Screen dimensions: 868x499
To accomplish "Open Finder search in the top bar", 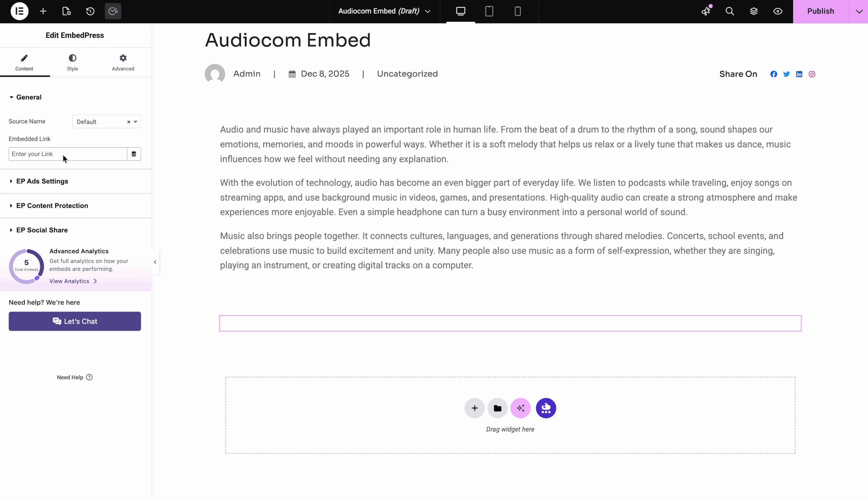I will [x=730, y=11].
